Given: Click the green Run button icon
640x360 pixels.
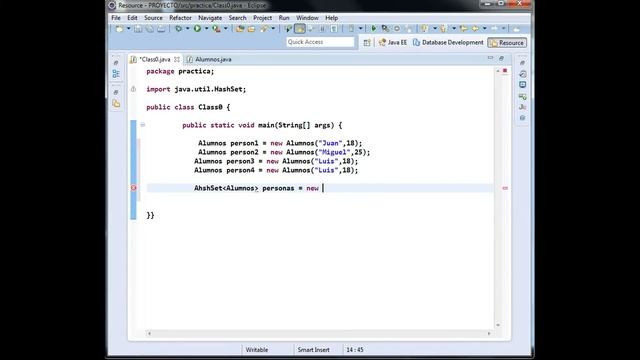Looking at the screenshot, I should [197, 29].
